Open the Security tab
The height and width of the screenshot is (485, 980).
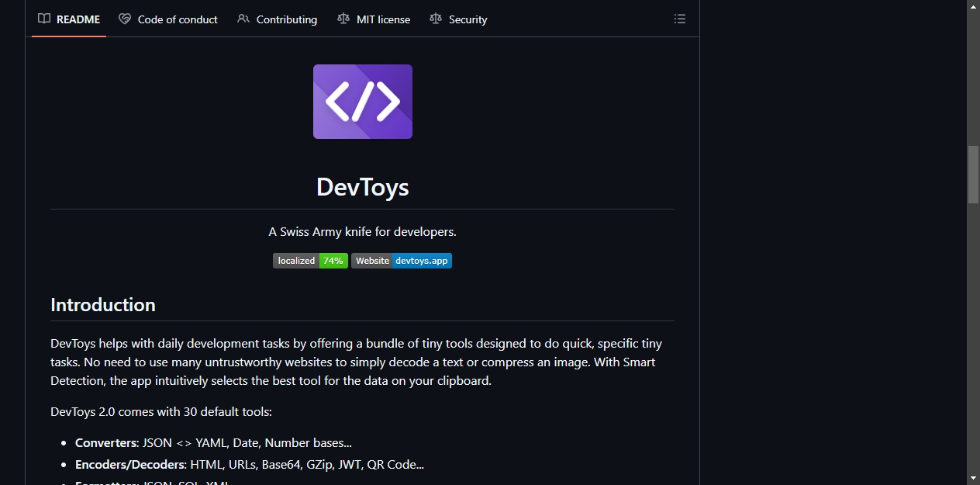pyautogui.click(x=458, y=19)
